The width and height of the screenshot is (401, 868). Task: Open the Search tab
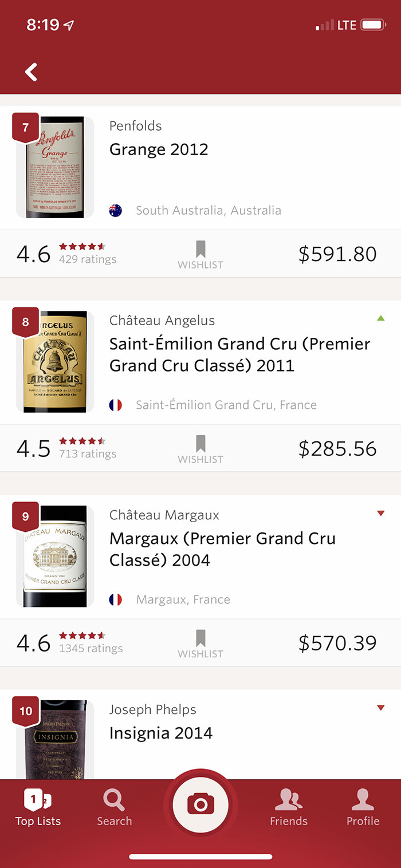[x=114, y=807]
